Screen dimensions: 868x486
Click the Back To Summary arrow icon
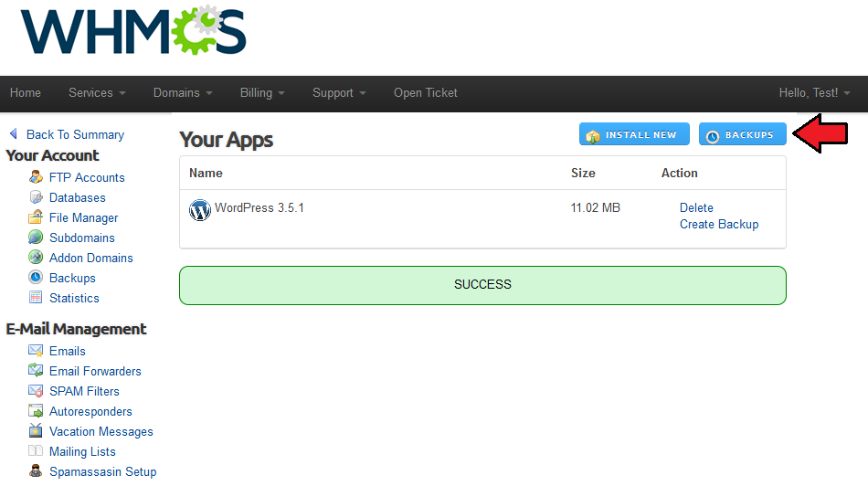(x=14, y=134)
